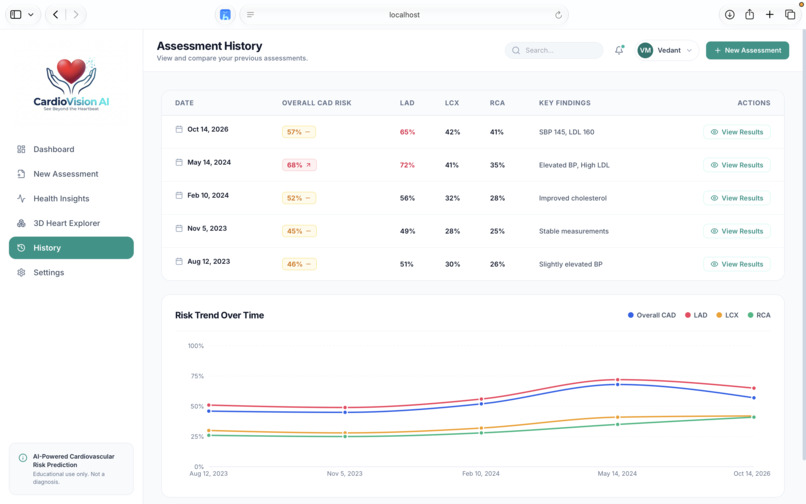Screen dimensions: 806x504
Task: Open sidebar options dropdown arrow
Action: click(31, 14)
